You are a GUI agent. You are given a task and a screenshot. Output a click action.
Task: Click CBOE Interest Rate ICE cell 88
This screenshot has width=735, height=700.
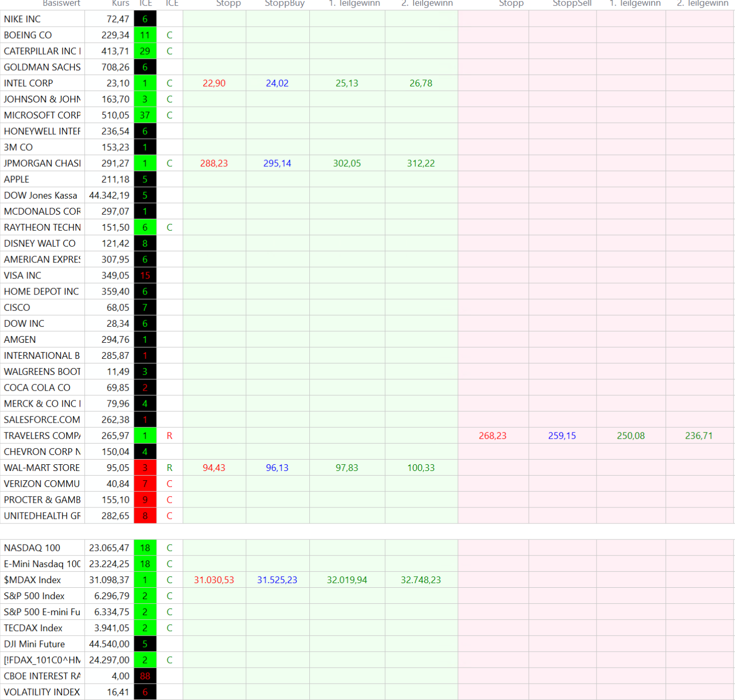pos(145,676)
